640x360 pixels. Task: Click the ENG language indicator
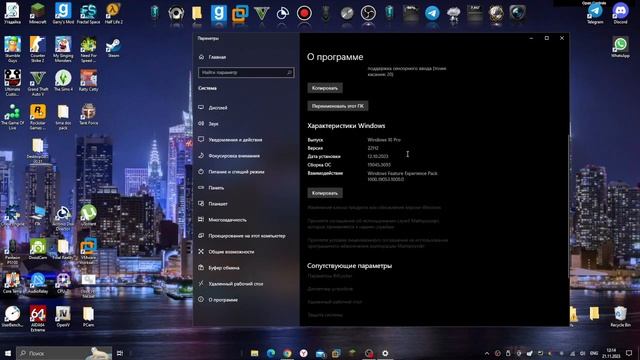point(594,353)
